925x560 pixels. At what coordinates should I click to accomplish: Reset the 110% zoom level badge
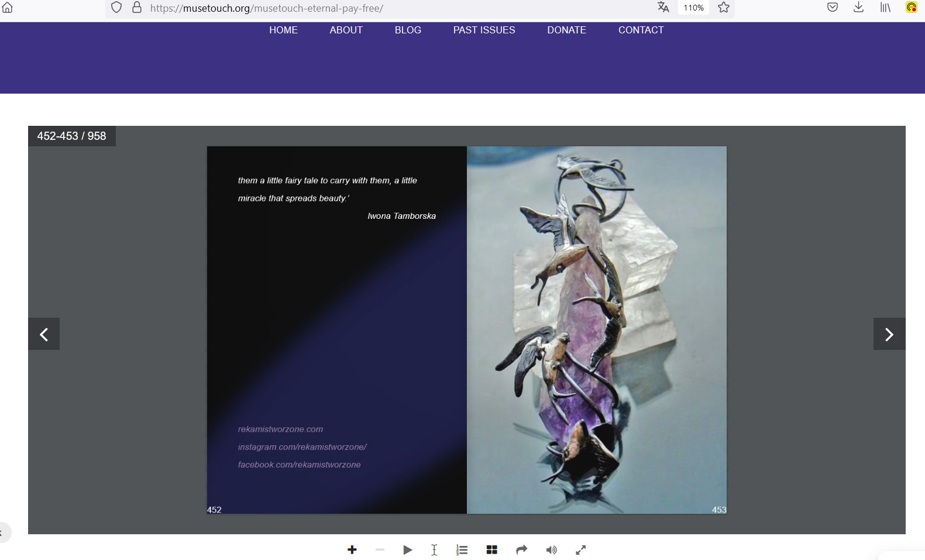693,8
